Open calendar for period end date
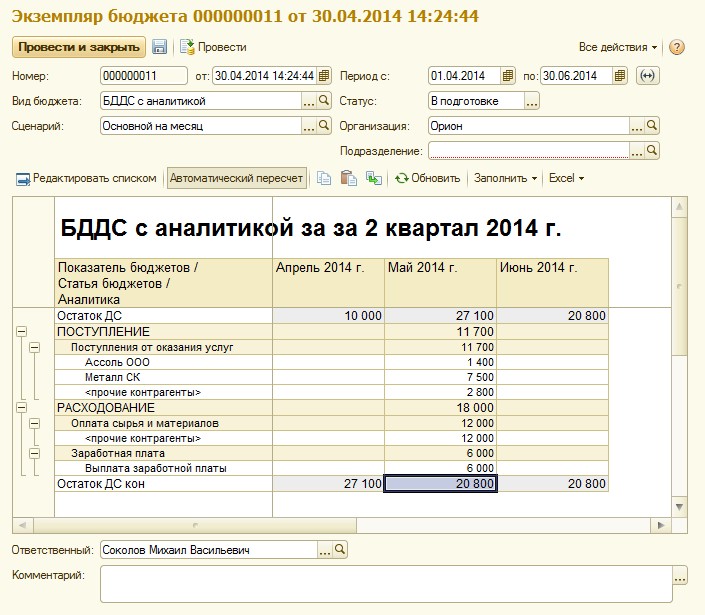The width and height of the screenshot is (705, 615). pyautogui.click(x=619, y=76)
